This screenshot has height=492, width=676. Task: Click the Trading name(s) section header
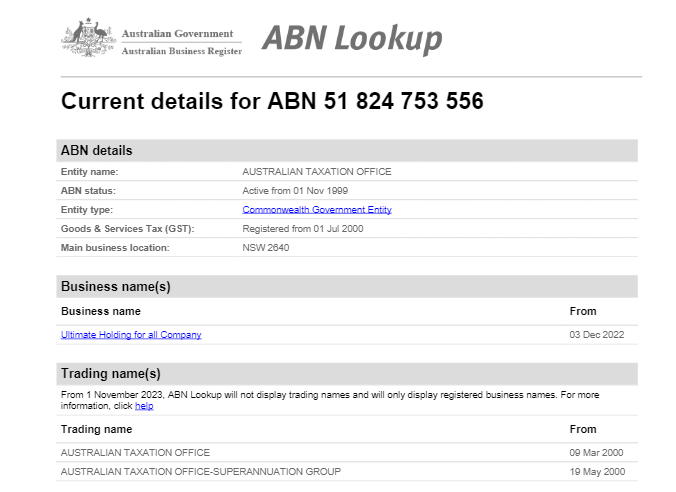pyautogui.click(x=347, y=373)
